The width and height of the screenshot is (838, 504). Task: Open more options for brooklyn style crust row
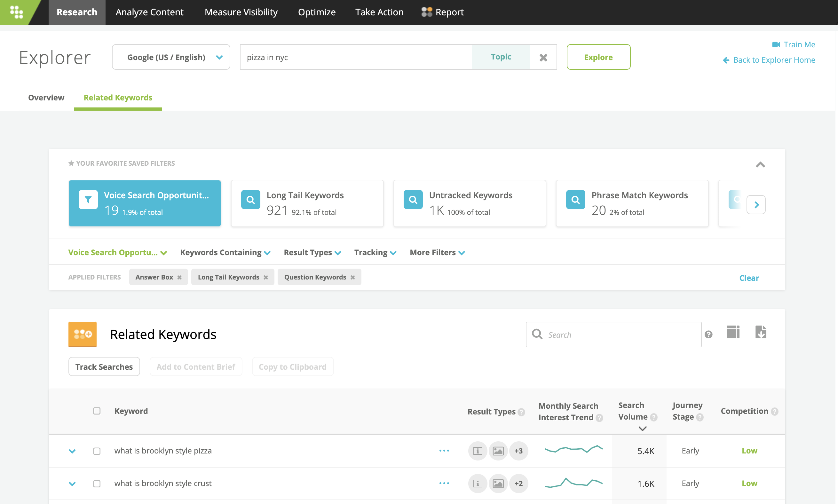[x=444, y=483]
